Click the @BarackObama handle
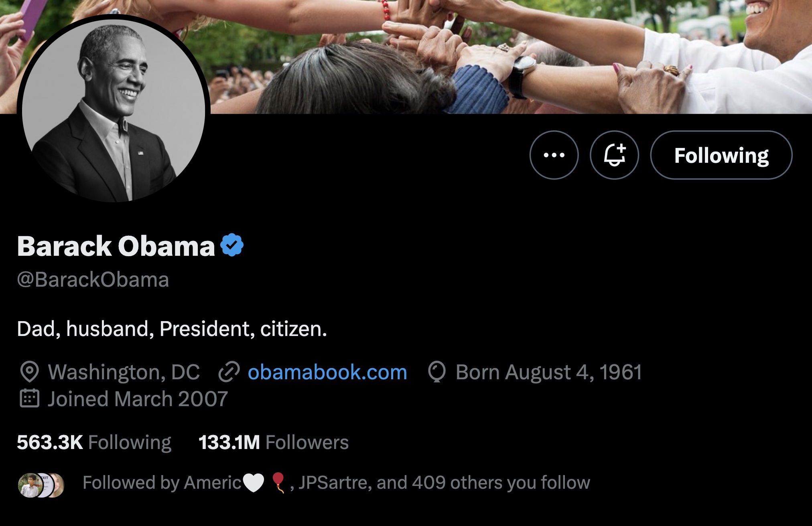Viewport: 812px width, 526px height. coord(93,280)
